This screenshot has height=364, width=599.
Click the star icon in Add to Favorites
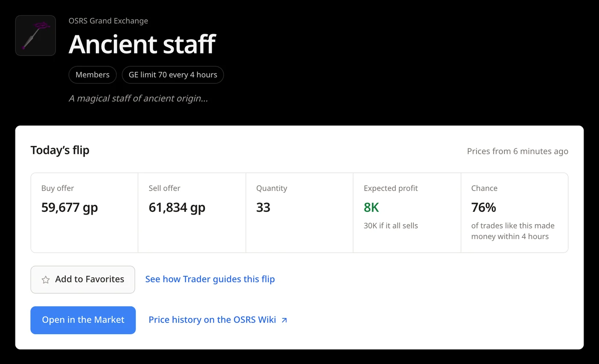pyautogui.click(x=45, y=280)
